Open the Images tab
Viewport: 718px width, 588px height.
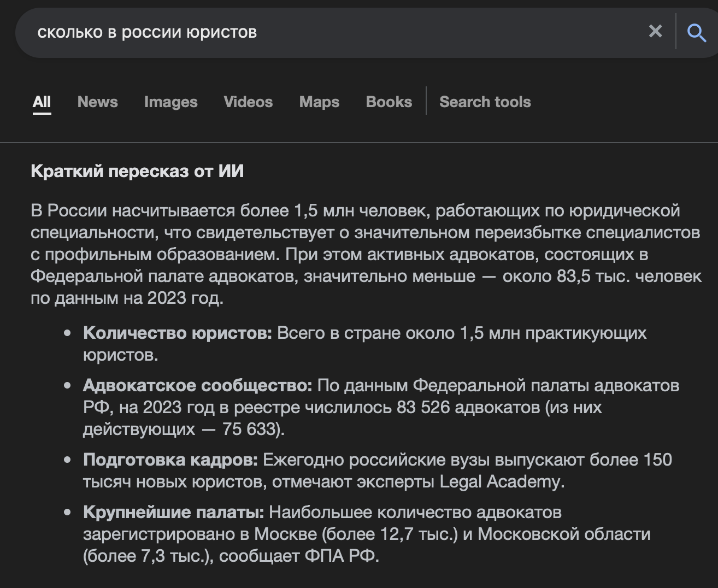[x=170, y=102]
